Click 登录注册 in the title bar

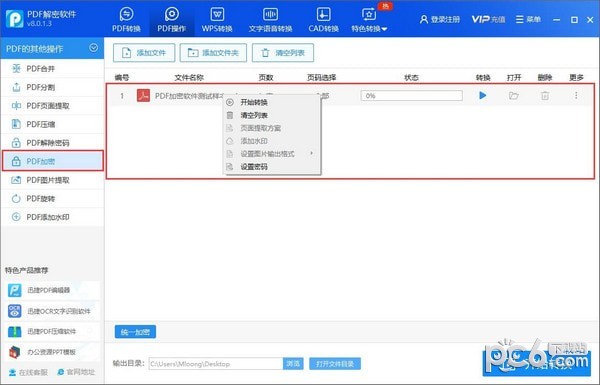coord(440,20)
